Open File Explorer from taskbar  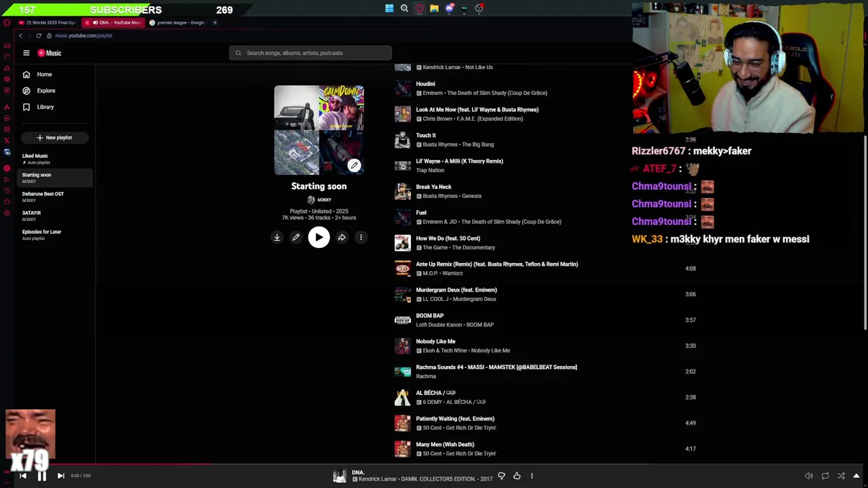point(434,8)
